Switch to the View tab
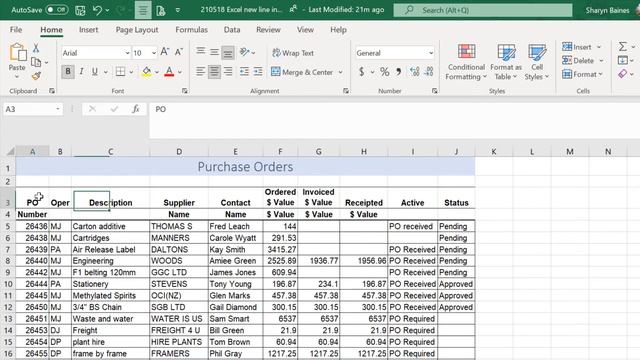The height and width of the screenshot is (360, 640). [x=305, y=30]
